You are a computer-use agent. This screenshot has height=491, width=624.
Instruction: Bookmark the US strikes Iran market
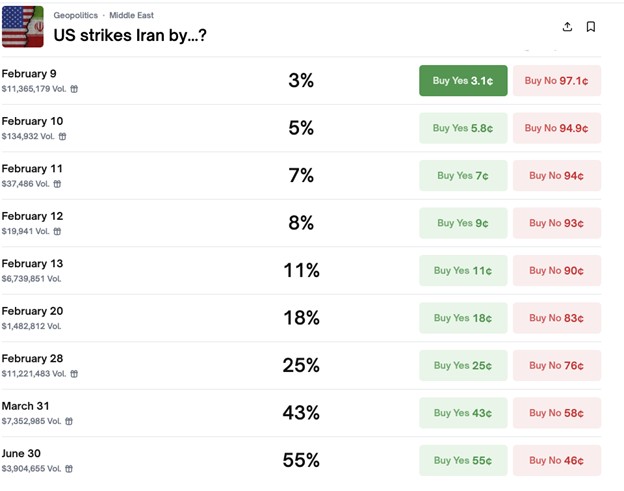click(x=591, y=27)
